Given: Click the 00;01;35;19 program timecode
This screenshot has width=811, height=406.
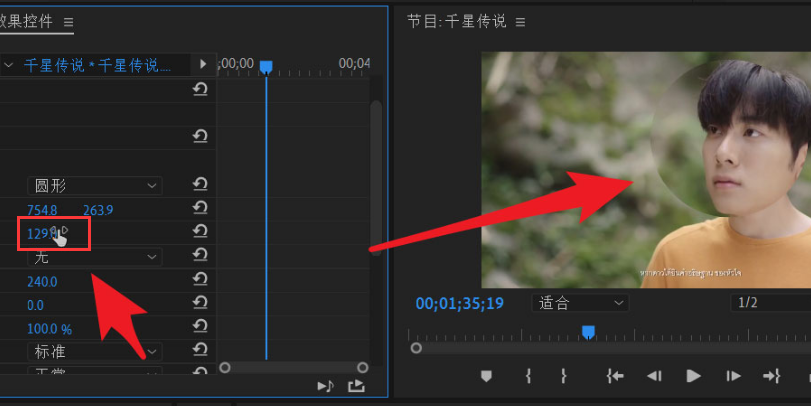Looking at the screenshot, I should point(459,304).
